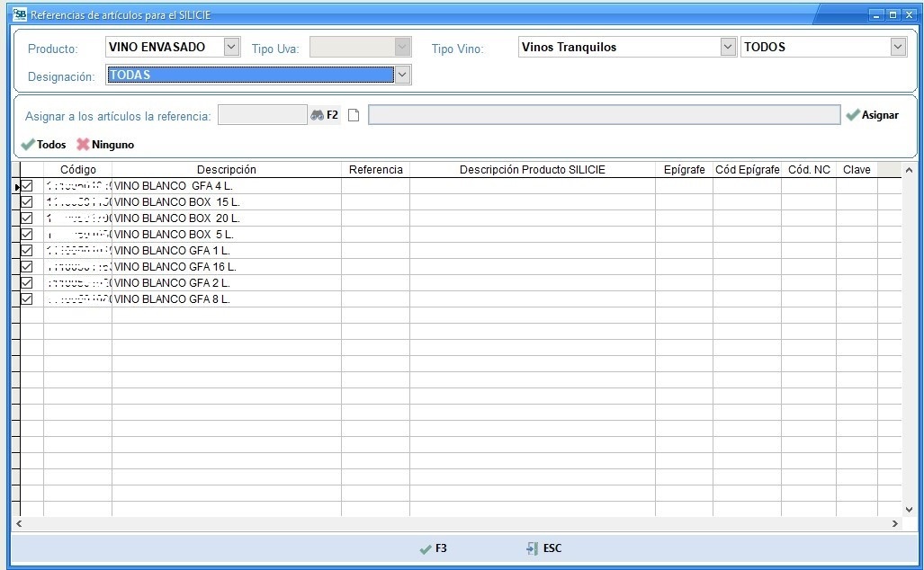The width and height of the screenshot is (924, 570).
Task: Uncheck the VINO BLANCO GFA 4 L. row
Action: [27, 186]
